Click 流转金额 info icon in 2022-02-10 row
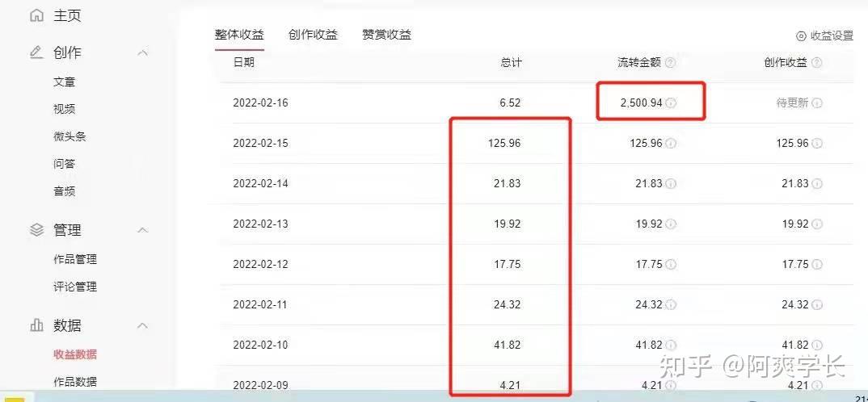Screen dimensions: 868x402 [670, 345]
